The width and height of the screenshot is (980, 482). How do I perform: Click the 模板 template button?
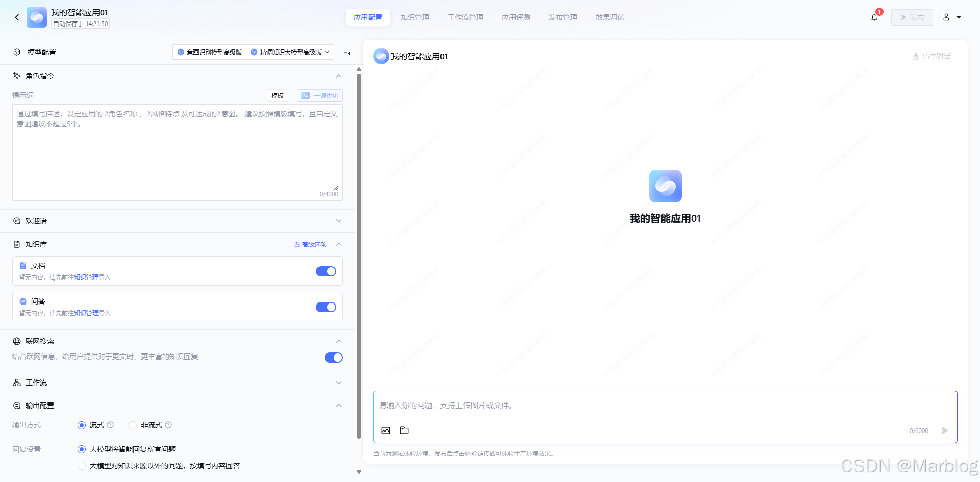click(278, 95)
